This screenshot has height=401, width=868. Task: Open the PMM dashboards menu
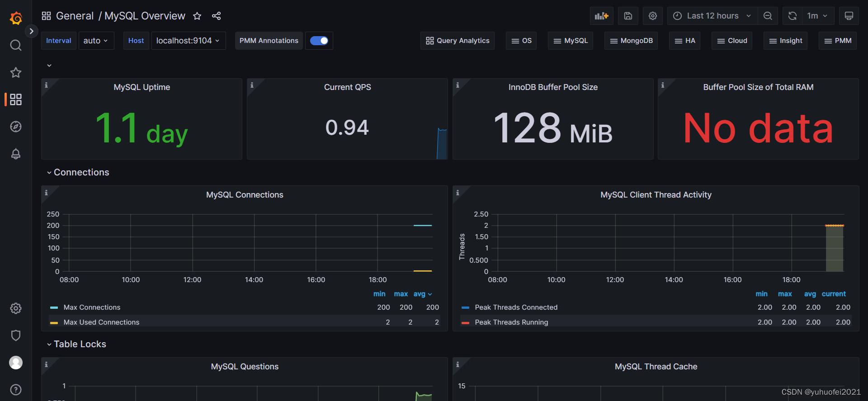pyautogui.click(x=838, y=41)
